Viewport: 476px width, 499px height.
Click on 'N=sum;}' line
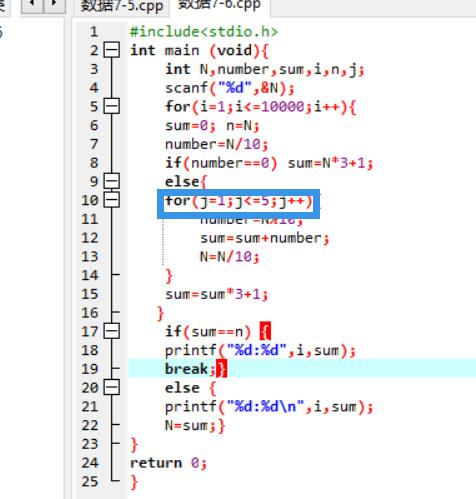[x=195, y=426]
